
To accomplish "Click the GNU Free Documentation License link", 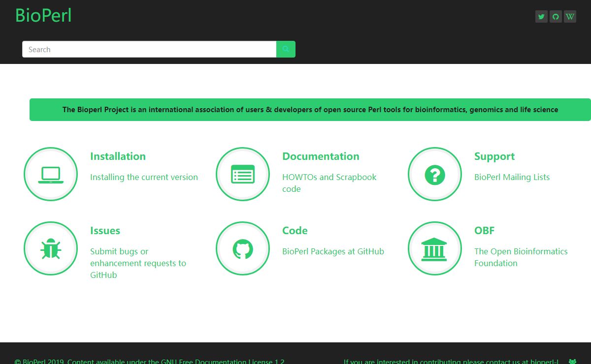I will [223, 361].
